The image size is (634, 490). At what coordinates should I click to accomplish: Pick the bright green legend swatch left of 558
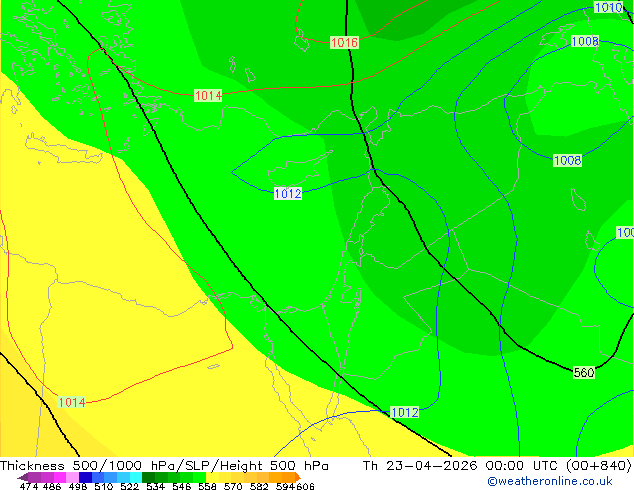click(199, 477)
